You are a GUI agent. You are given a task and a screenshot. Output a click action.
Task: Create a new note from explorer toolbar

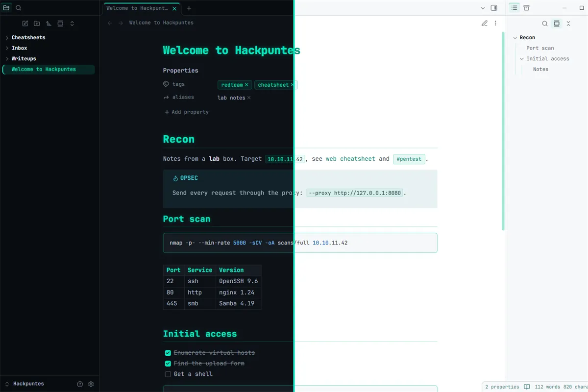pos(25,24)
